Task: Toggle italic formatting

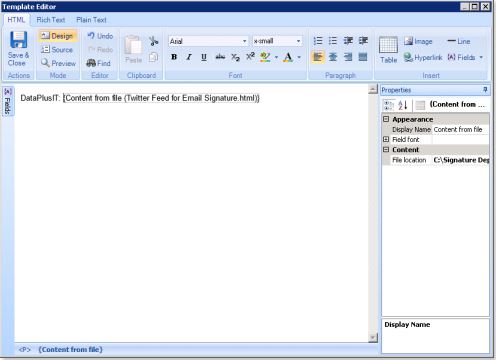Action: (189, 57)
